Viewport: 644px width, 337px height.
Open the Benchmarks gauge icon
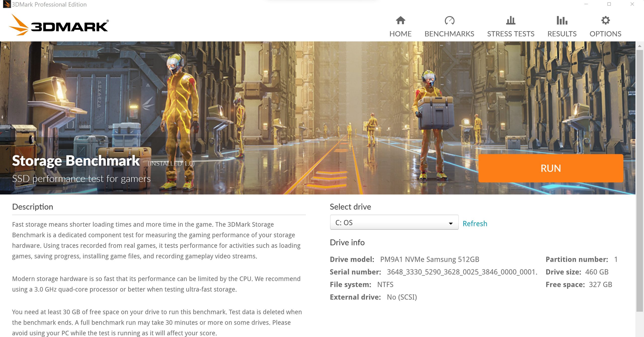click(449, 20)
